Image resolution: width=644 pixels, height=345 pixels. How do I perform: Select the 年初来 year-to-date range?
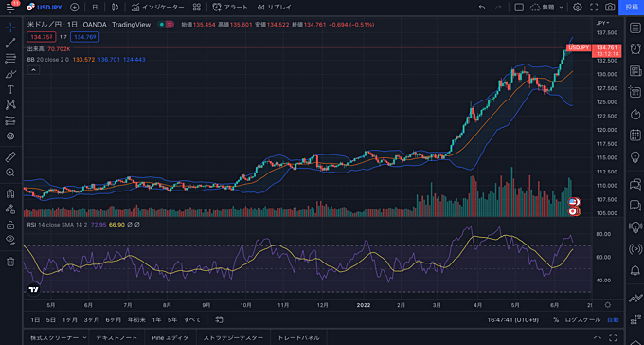pos(136,320)
